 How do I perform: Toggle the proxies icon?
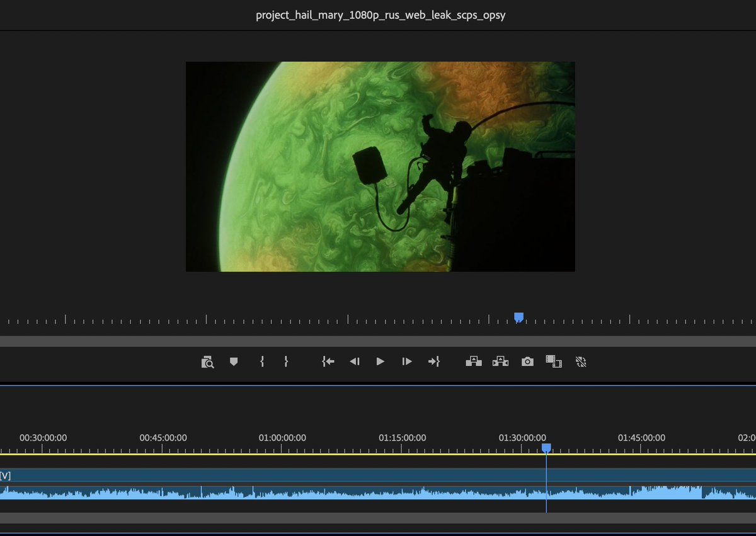coord(581,362)
